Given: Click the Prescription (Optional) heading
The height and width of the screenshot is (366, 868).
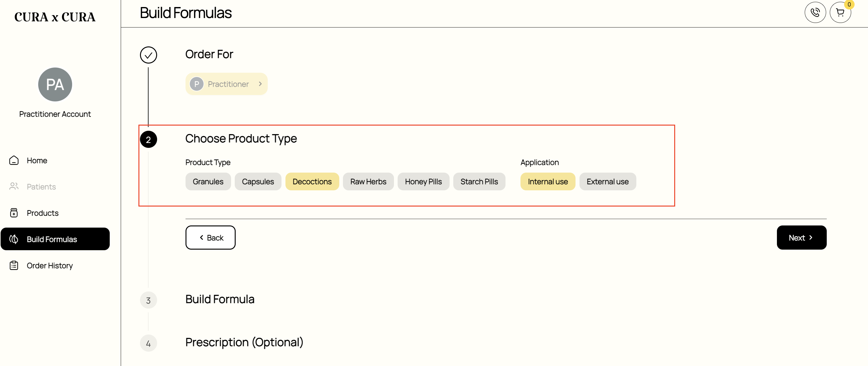Looking at the screenshot, I should pos(244,342).
